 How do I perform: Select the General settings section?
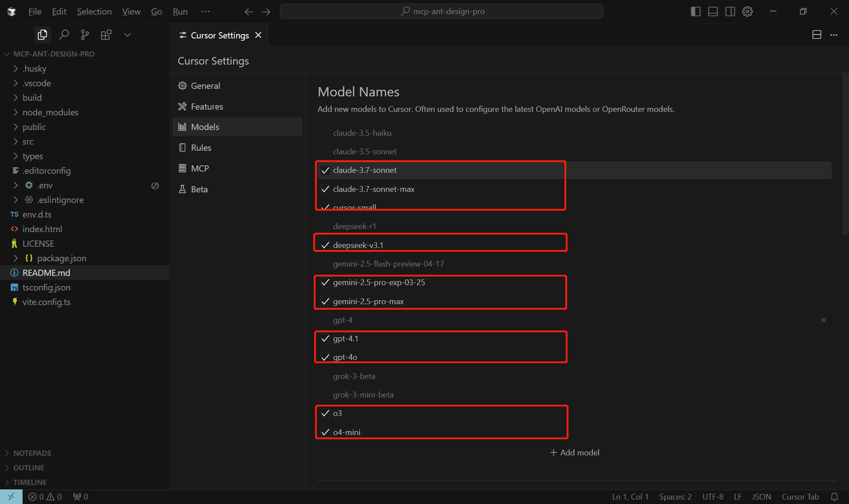coord(237,86)
